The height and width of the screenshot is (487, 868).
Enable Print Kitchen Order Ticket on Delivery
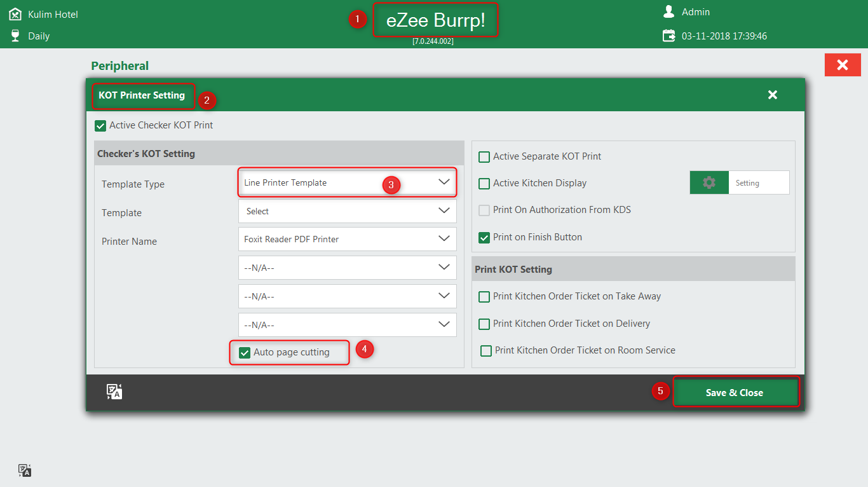[x=484, y=324]
